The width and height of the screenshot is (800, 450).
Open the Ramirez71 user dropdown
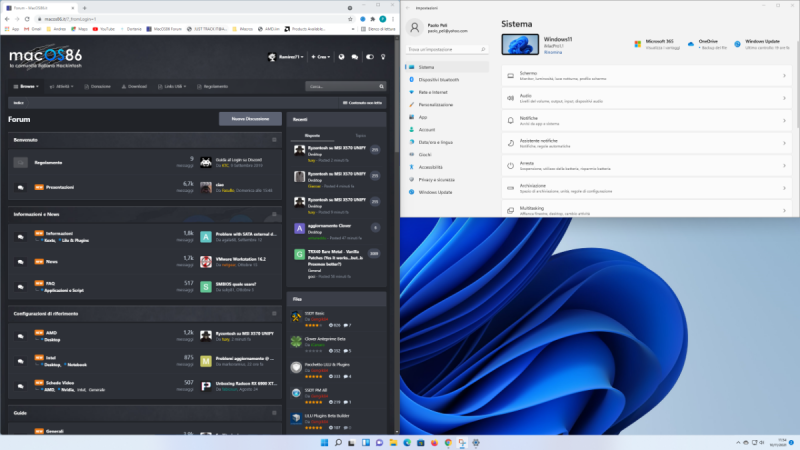[286, 57]
